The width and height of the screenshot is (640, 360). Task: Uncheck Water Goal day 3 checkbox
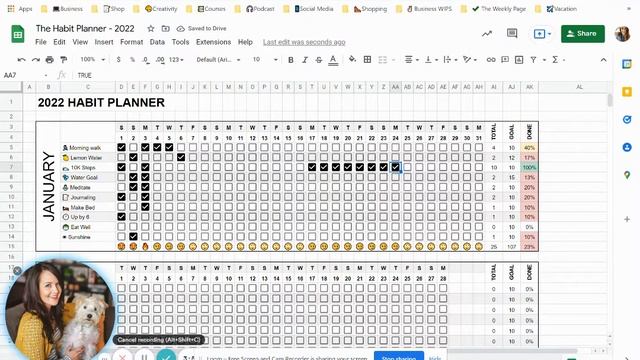pyautogui.click(x=145, y=177)
